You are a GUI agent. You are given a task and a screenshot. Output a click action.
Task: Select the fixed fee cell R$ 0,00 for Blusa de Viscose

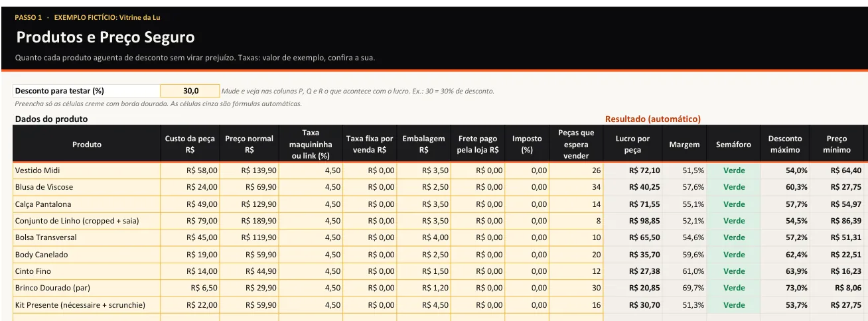(370, 187)
